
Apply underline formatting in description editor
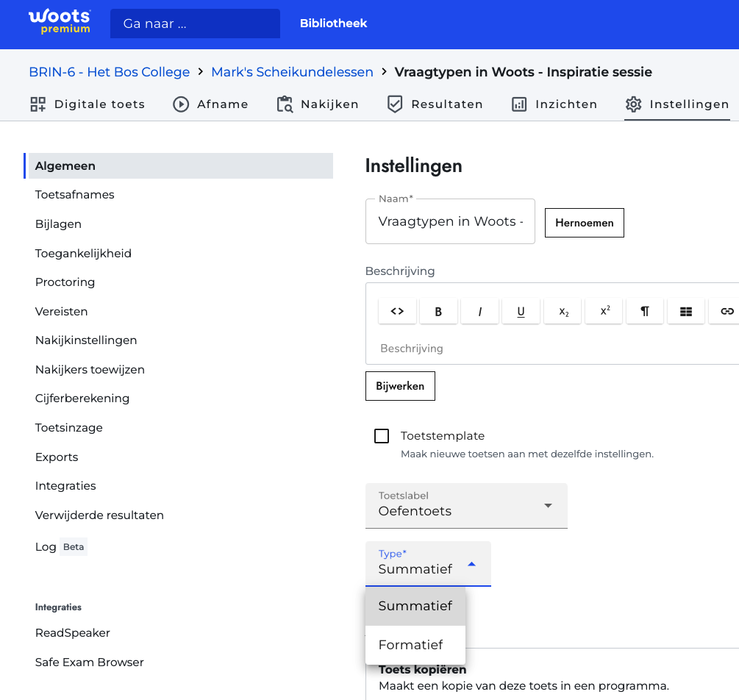[x=521, y=311]
